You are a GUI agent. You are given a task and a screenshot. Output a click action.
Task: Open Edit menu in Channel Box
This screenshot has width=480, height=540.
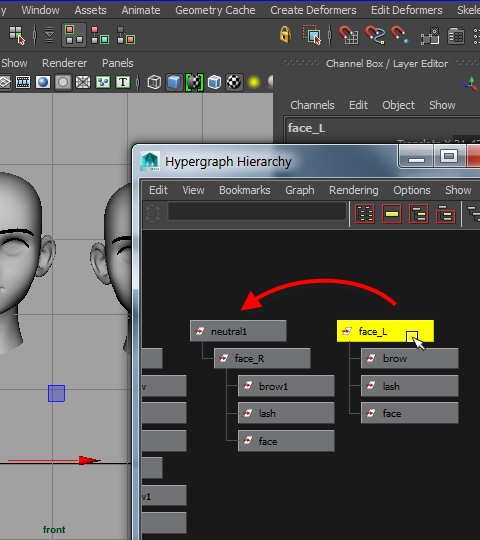358,105
